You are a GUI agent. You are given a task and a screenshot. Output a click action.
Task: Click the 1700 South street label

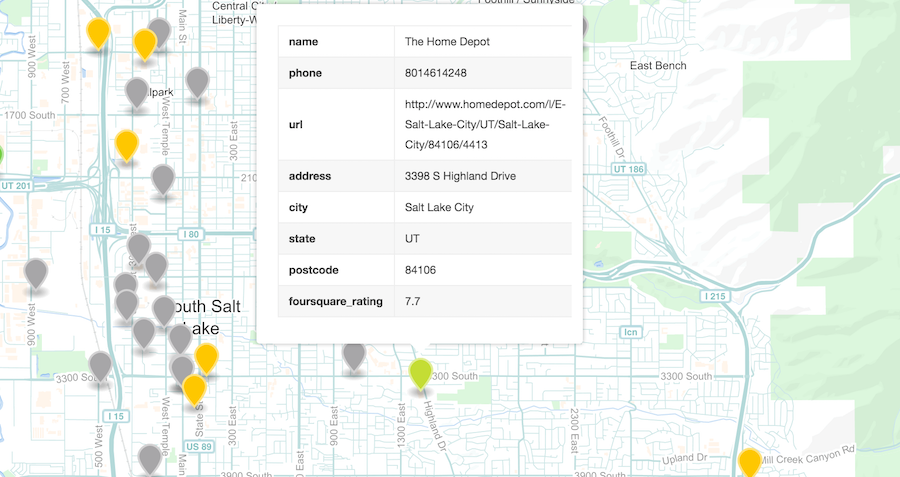pyautogui.click(x=30, y=115)
